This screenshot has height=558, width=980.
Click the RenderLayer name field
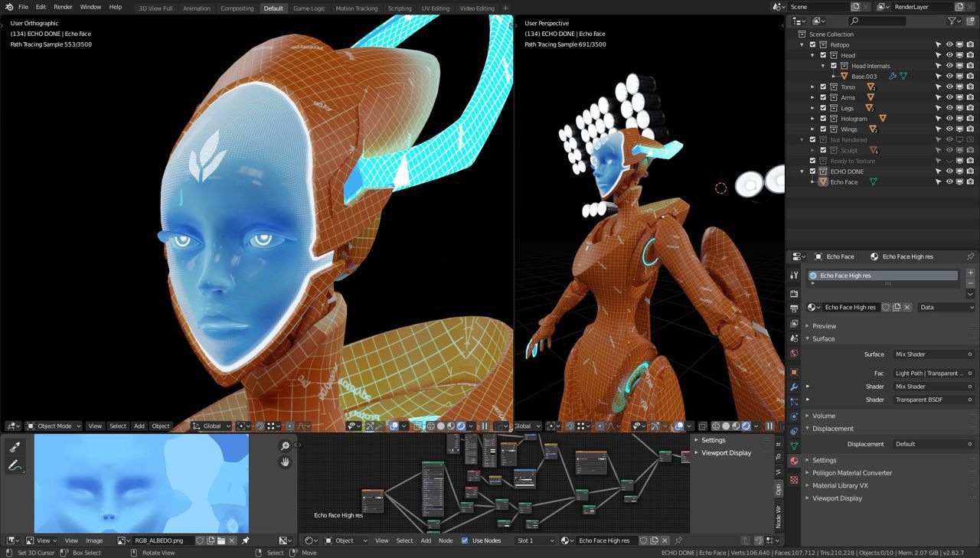(923, 7)
